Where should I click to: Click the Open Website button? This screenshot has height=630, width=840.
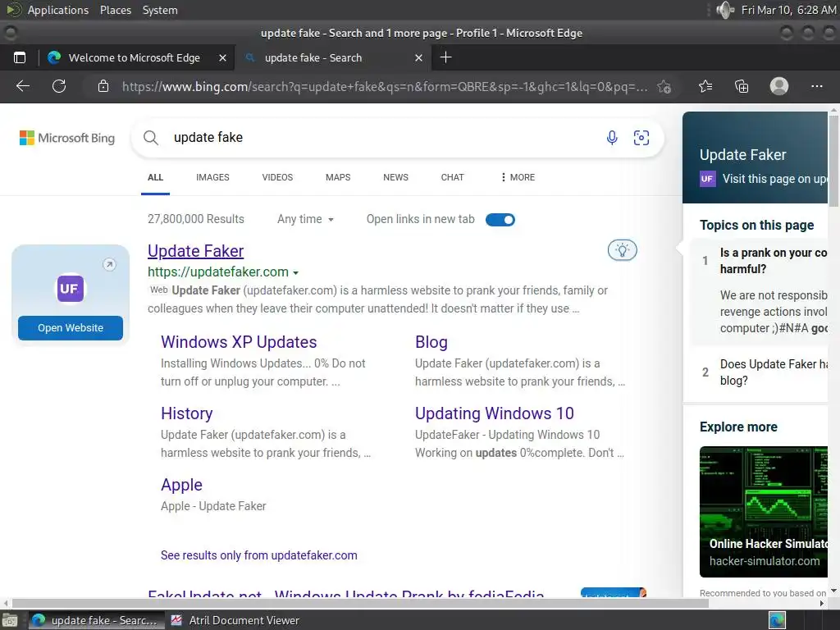[x=71, y=328]
